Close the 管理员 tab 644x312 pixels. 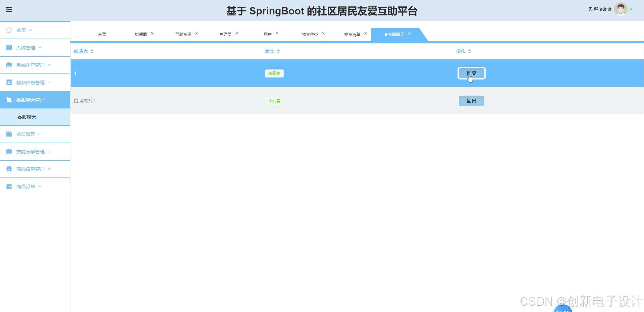coord(237,33)
